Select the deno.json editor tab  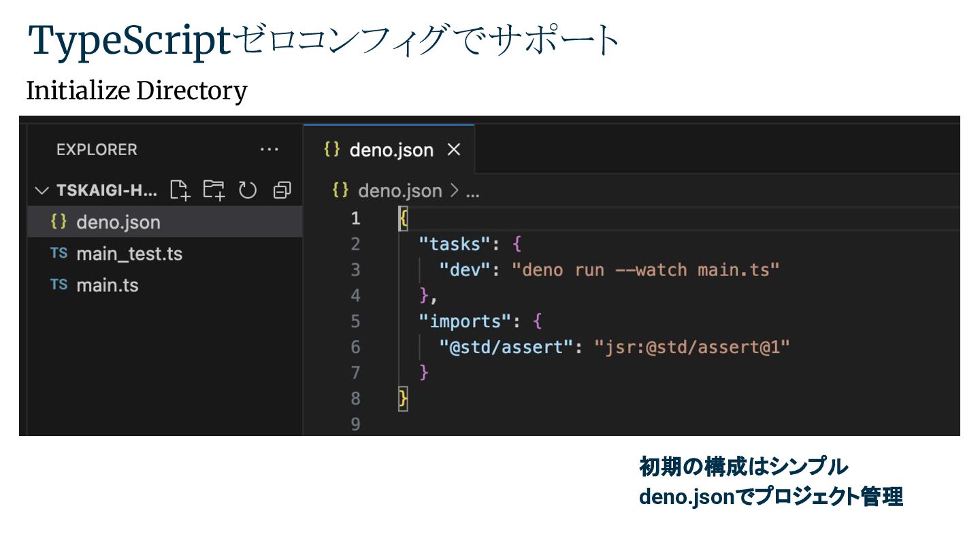point(389,150)
